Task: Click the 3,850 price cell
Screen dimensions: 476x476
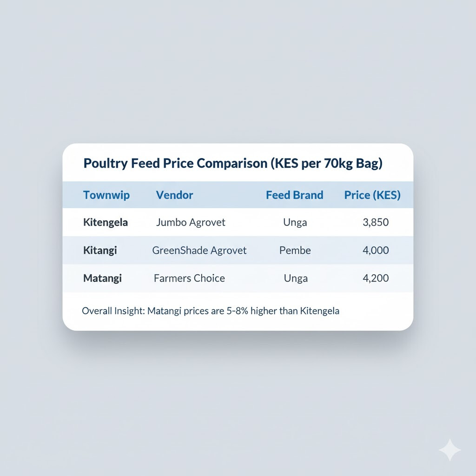Action: click(375, 222)
